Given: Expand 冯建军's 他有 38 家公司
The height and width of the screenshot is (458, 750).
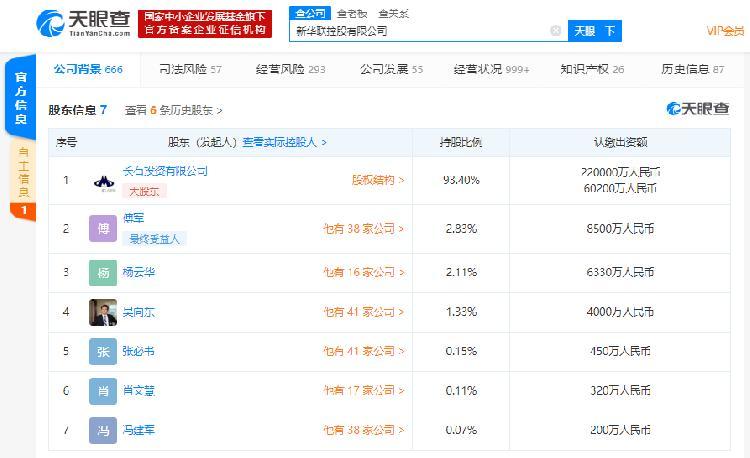Looking at the screenshot, I should pyautogui.click(x=364, y=430).
